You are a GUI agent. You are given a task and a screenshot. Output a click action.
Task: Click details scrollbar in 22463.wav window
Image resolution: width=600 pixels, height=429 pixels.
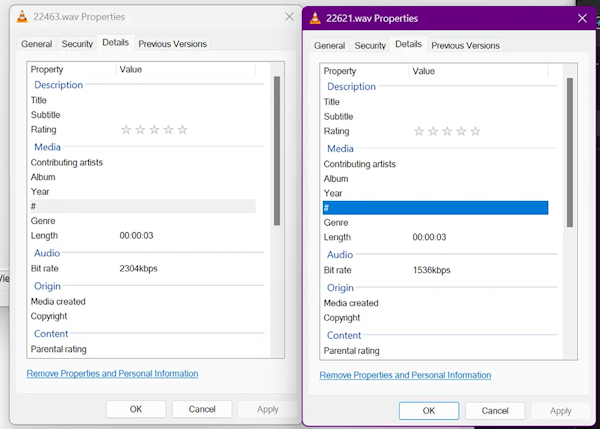[277, 151]
